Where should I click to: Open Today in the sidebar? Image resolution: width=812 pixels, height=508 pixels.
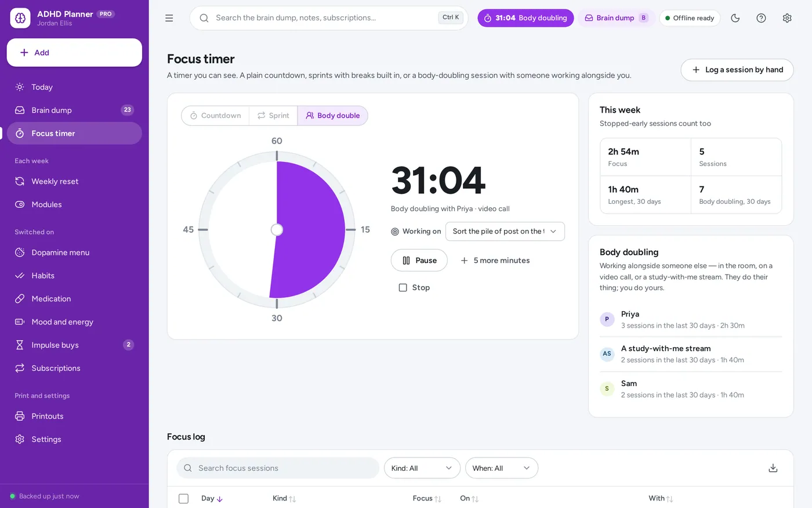pyautogui.click(x=74, y=87)
